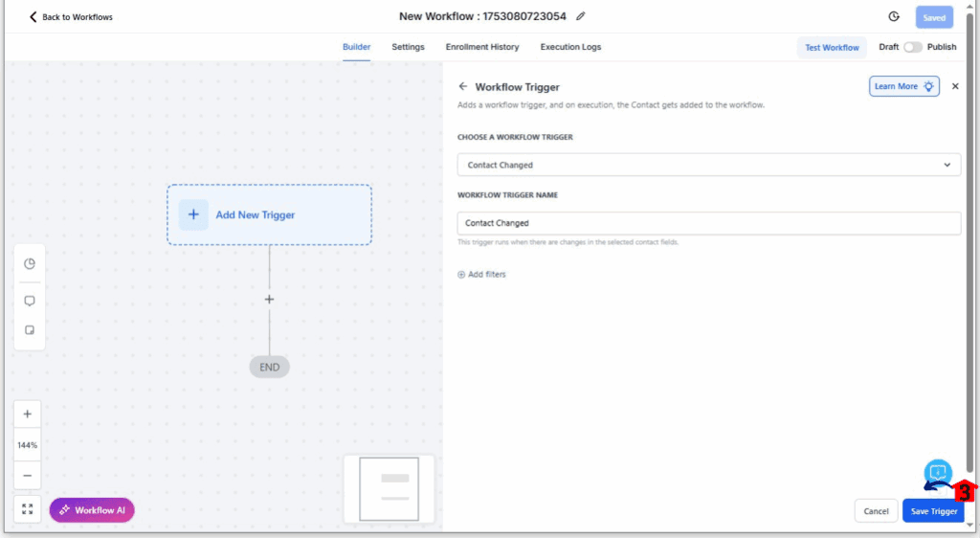
Task: Zoom out on the canvas
Action: click(x=28, y=476)
